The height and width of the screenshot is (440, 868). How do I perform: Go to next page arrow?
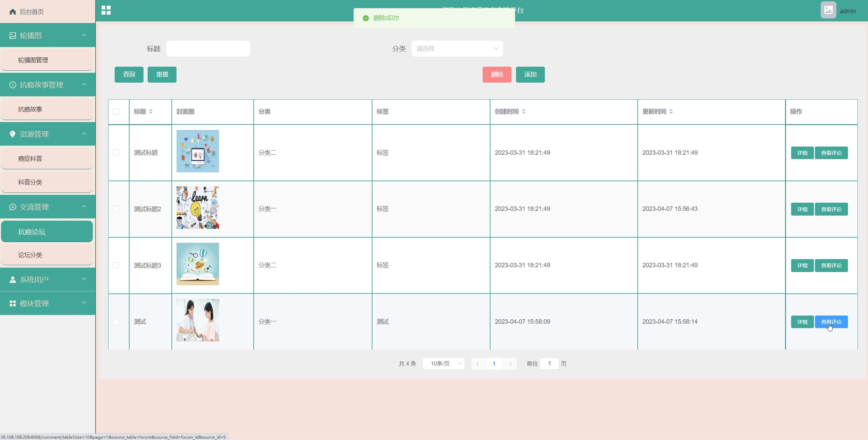[x=510, y=363]
